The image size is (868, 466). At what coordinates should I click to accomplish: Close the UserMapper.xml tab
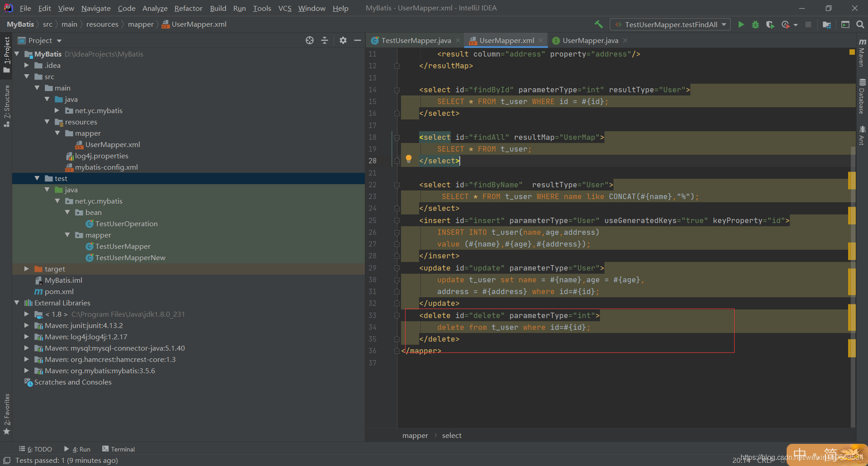point(541,40)
